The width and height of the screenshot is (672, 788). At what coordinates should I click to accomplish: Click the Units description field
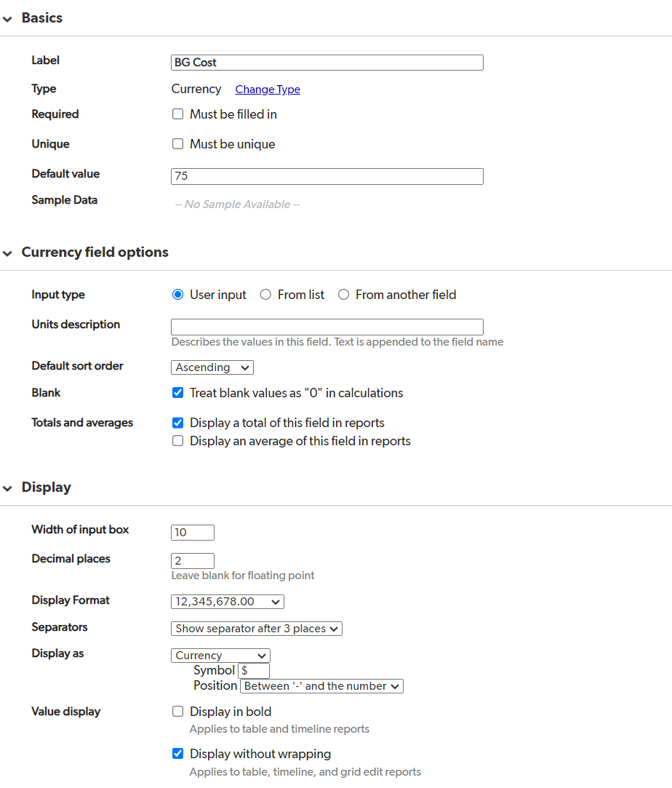(327, 327)
